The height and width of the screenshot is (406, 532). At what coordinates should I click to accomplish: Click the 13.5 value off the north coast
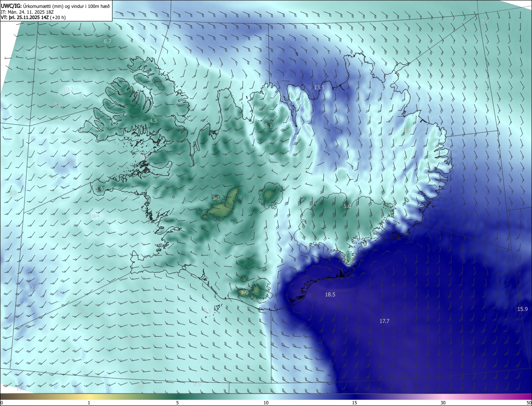[x=319, y=87]
